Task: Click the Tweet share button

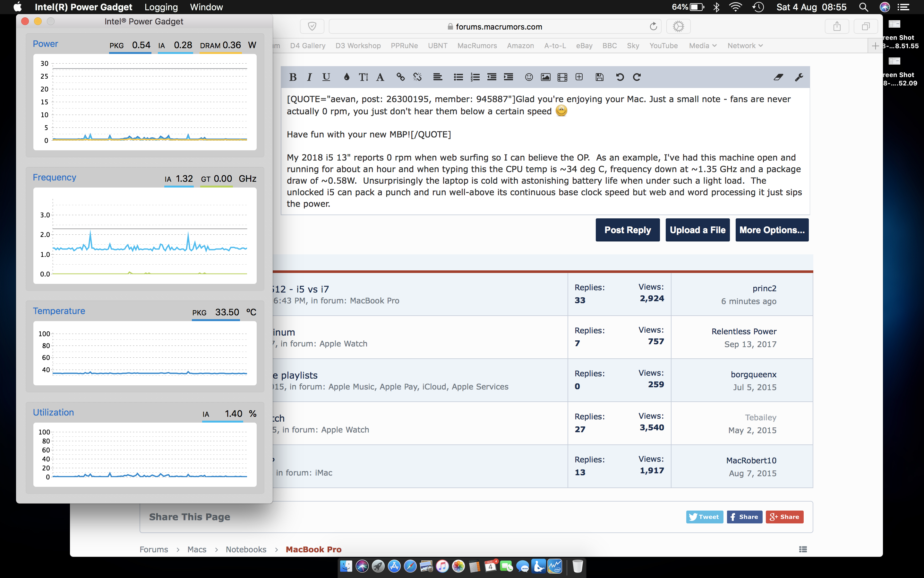Action: click(705, 517)
